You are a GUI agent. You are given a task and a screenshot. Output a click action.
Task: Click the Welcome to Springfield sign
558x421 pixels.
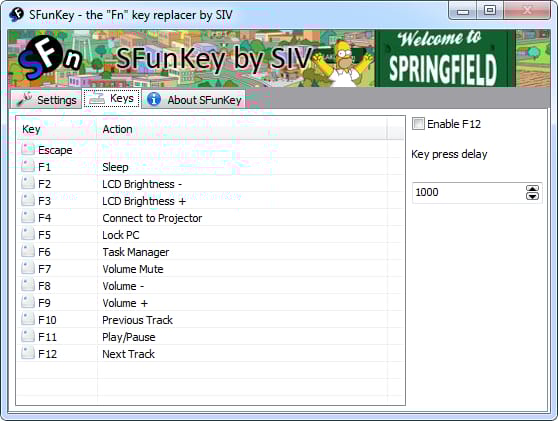[444, 58]
